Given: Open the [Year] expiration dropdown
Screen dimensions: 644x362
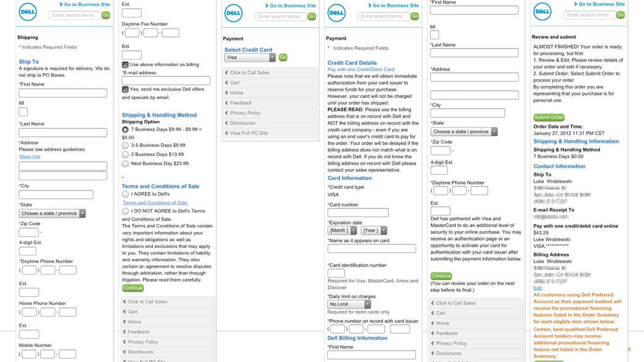Looking at the screenshot, I should pyautogui.click(x=374, y=231).
